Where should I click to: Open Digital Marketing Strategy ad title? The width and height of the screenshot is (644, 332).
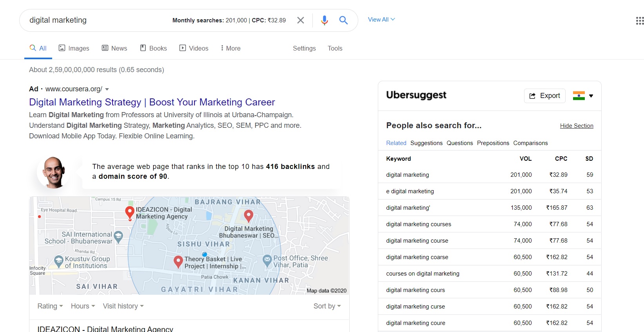point(152,102)
